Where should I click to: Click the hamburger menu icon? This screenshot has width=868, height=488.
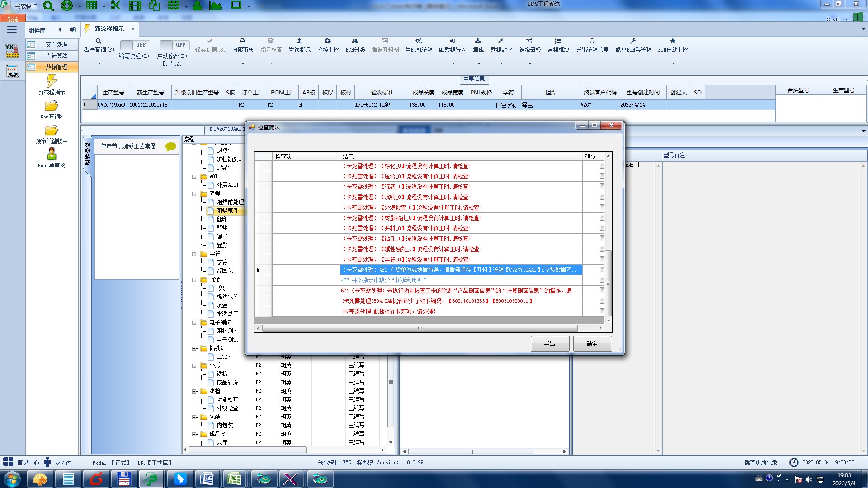[12, 30]
